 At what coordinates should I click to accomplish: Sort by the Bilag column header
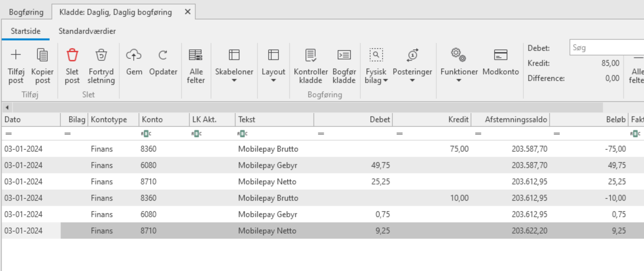click(x=74, y=119)
